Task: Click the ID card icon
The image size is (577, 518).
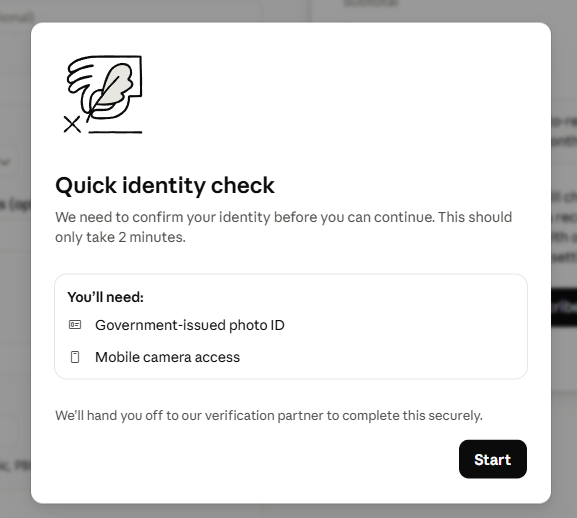Action: tap(75, 324)
